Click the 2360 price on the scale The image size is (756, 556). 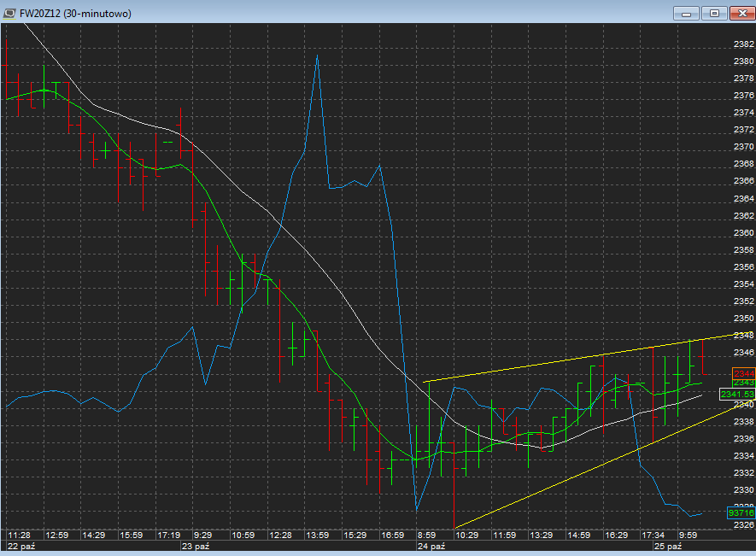pos(742,232)
